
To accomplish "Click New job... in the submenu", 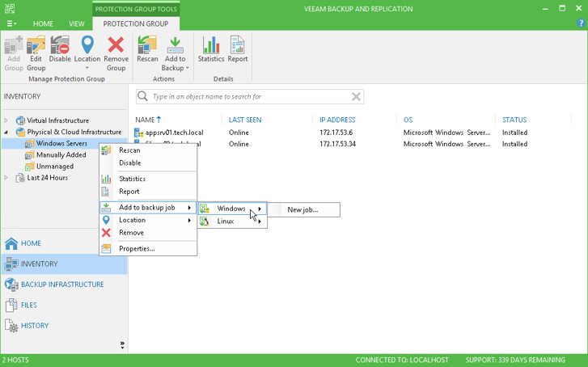I will [302, 209].
